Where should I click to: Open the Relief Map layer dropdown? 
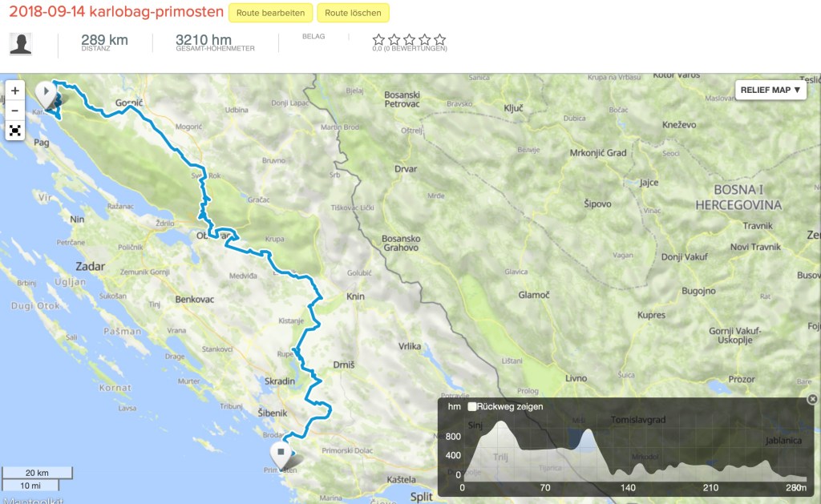770,90
